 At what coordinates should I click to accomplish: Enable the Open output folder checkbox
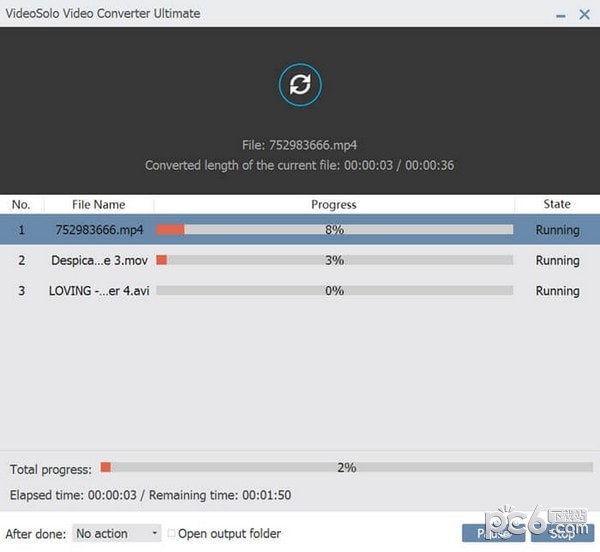172,534
